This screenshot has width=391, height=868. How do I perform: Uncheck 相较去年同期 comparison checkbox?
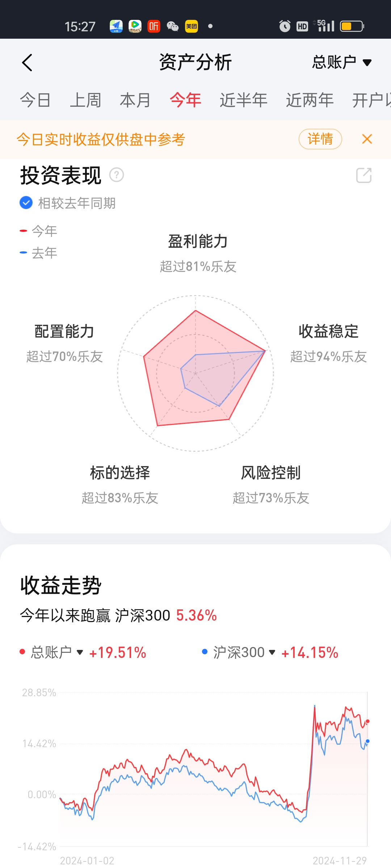click(26, 203)
